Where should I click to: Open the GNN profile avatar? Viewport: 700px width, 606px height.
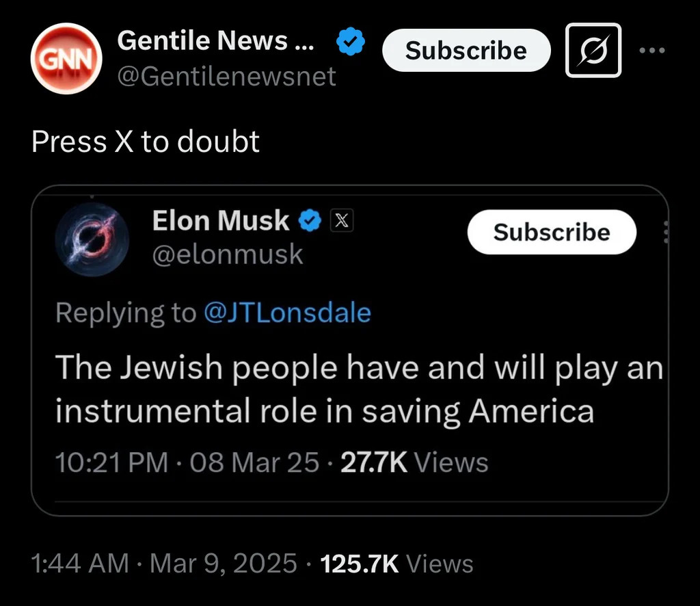(x=66, y=60)
